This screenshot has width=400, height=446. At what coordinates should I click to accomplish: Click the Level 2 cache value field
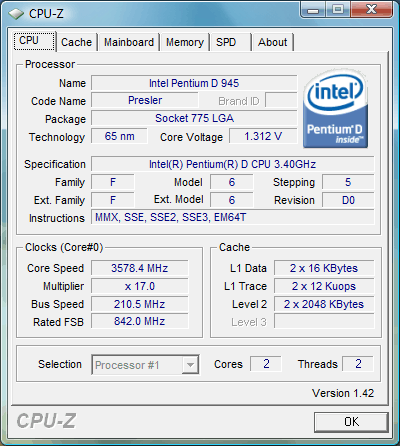pyautogui.click(x=324, y=304)
